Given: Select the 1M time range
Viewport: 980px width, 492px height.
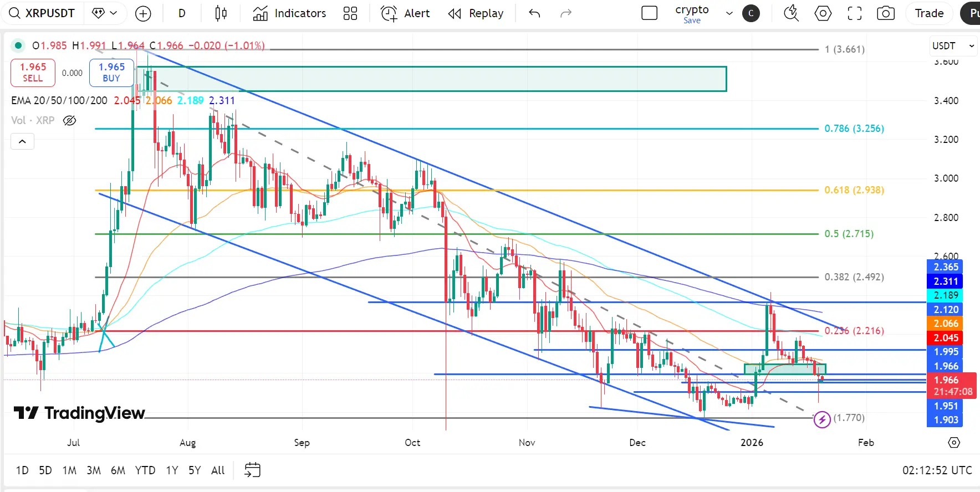Looking at the screenshot, I should [x=69, y=470].
